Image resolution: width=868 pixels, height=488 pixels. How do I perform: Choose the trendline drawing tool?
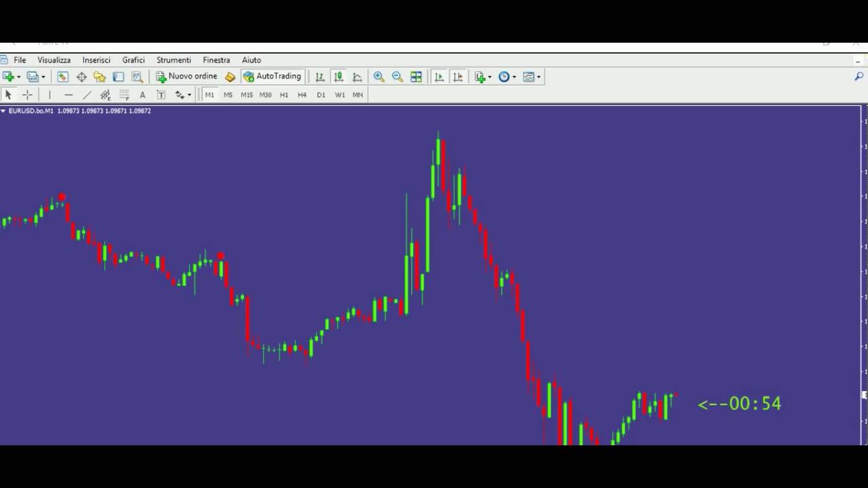point(87,95)
